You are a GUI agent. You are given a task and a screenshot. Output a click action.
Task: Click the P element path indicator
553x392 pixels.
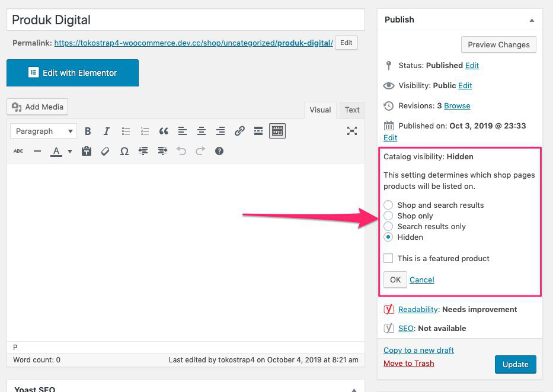15,347
